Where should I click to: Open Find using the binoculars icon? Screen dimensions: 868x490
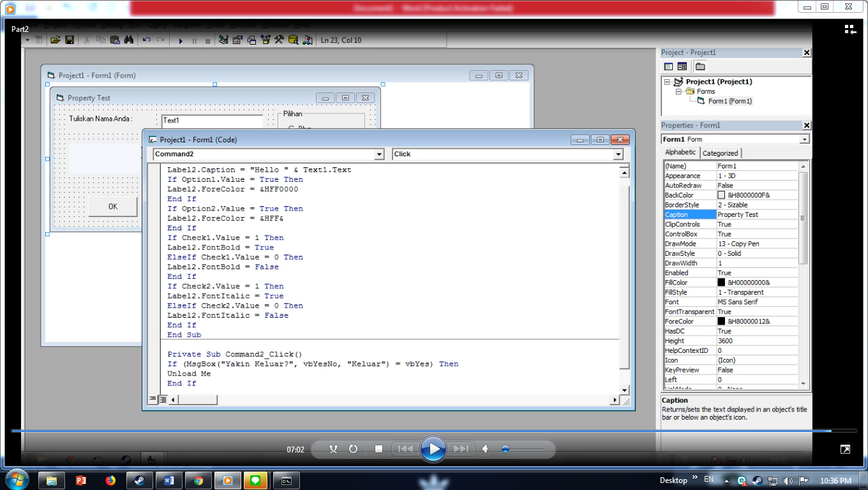click(129, 40)
